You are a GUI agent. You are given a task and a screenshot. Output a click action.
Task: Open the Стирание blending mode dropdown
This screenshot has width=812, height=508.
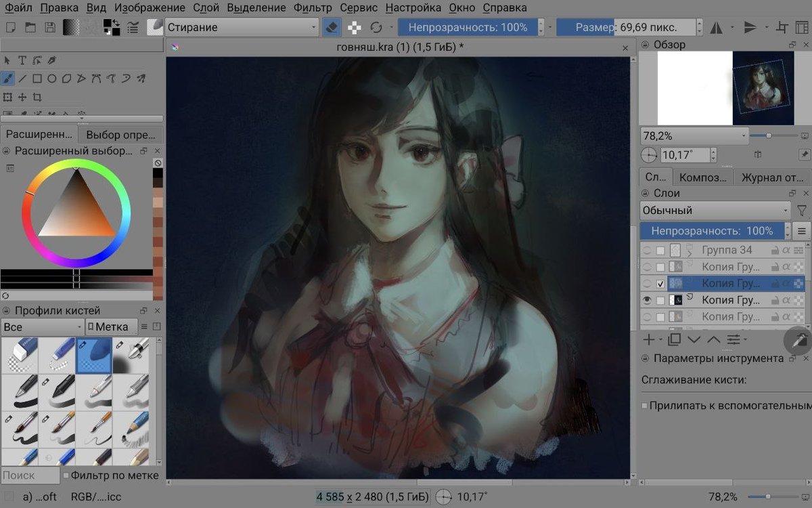(242, 27)
